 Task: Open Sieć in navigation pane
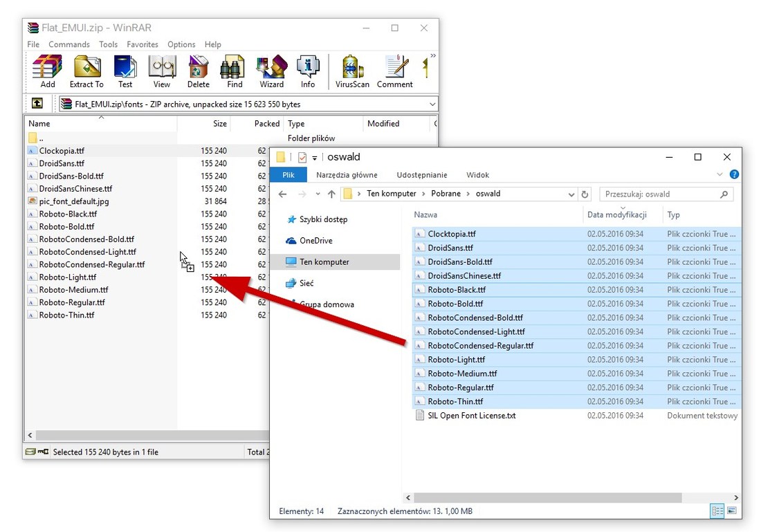click(306, 284)
